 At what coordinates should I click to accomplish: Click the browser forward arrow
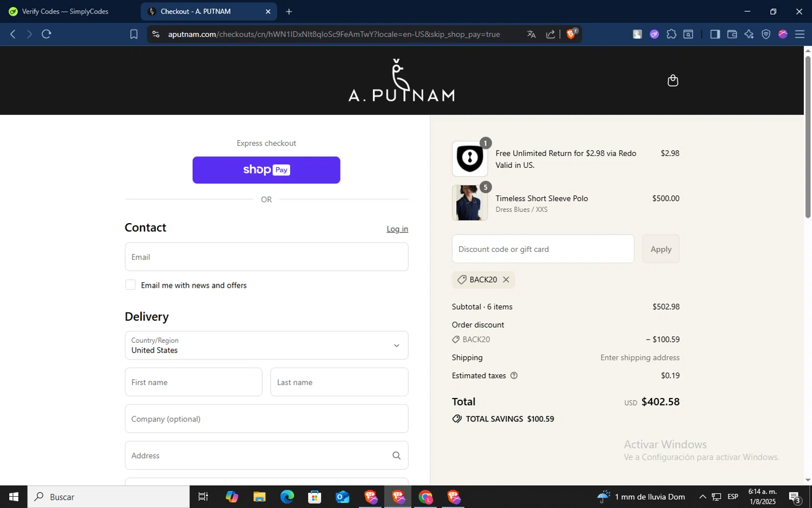pos(29,34)
